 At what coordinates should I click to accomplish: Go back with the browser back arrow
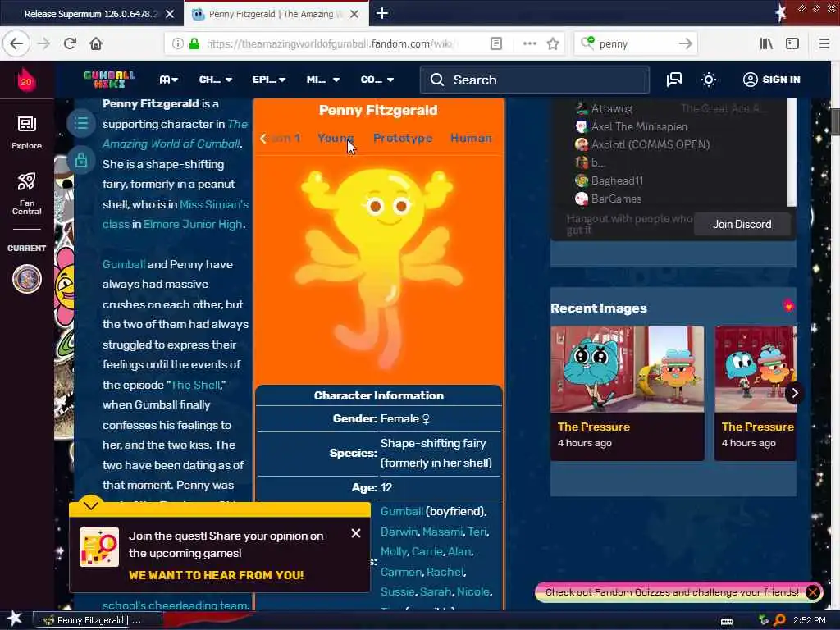[x=16, y=43]
